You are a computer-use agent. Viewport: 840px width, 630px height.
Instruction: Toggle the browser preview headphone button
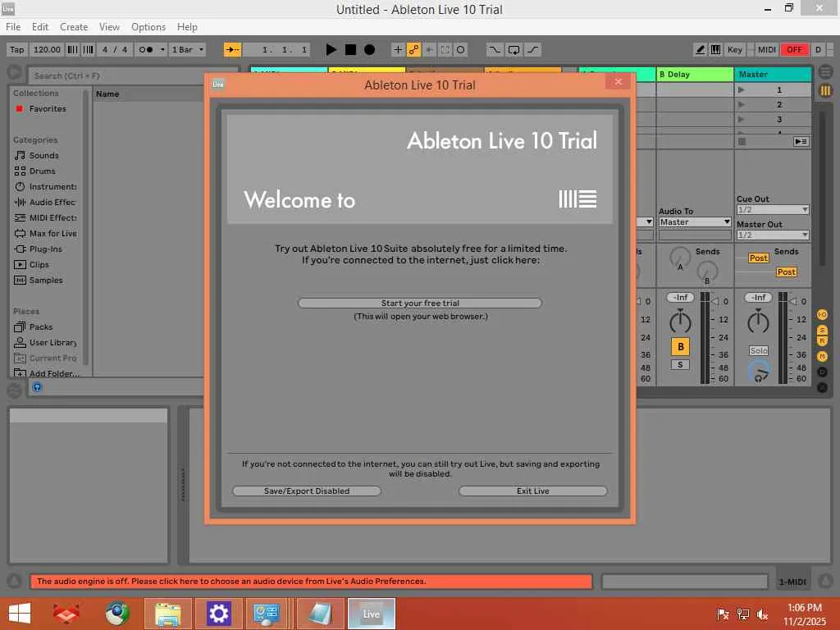click(37, 387)
